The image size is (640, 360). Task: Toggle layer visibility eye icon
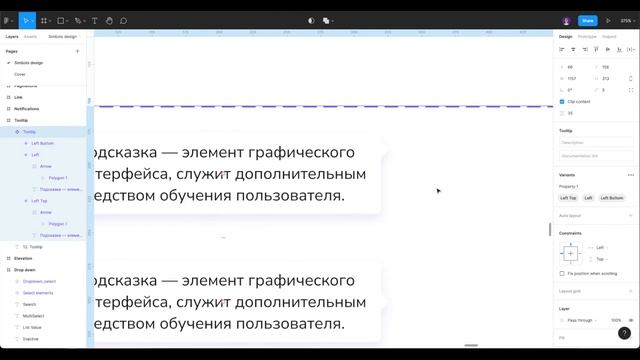[631, 320]
